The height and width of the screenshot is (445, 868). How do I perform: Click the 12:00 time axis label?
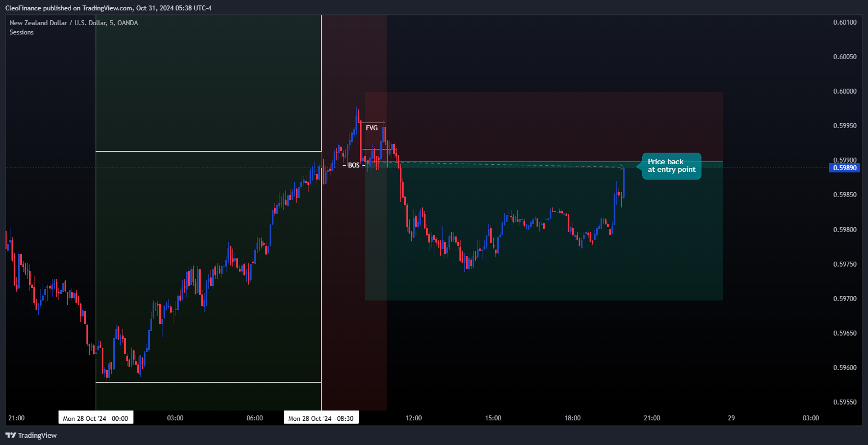[x=413, y=418]
